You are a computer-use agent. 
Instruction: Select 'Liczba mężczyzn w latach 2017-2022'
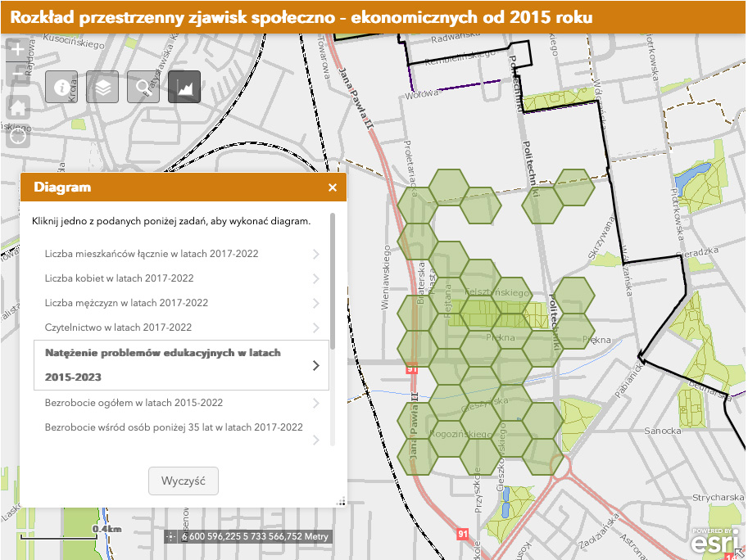126,303
